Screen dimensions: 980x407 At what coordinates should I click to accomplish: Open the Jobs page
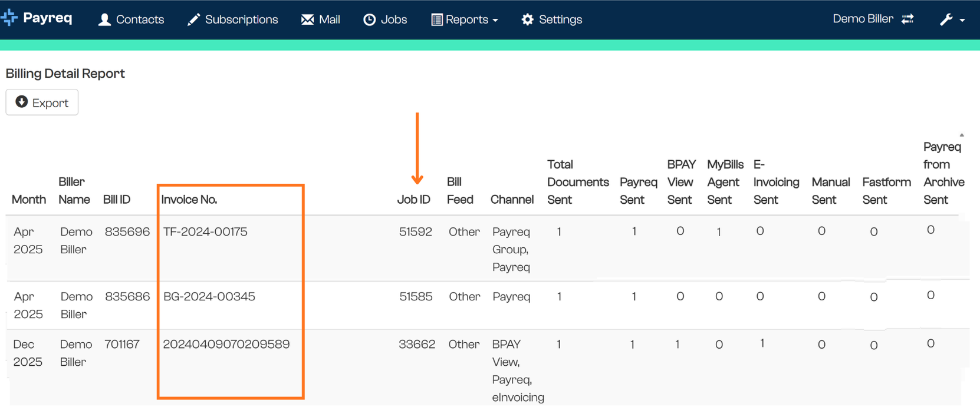384,19
